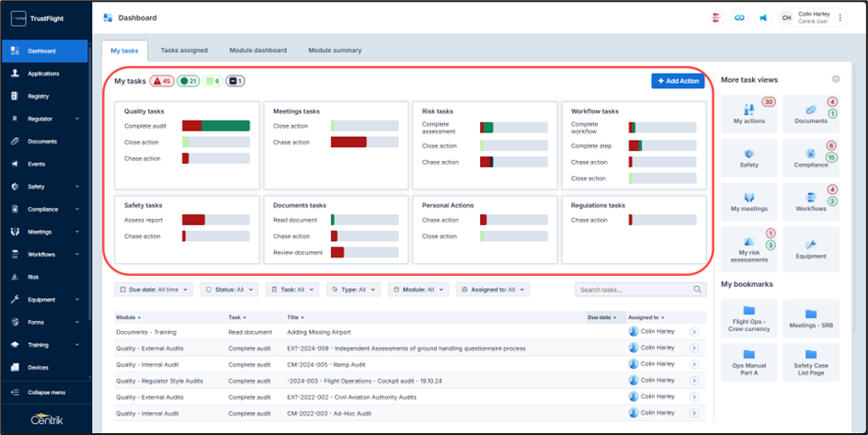Image resolution: width=868 pixels, height=435 pixels.
Task: Click the link chain icon in header
Action: [x=739, y=17]
